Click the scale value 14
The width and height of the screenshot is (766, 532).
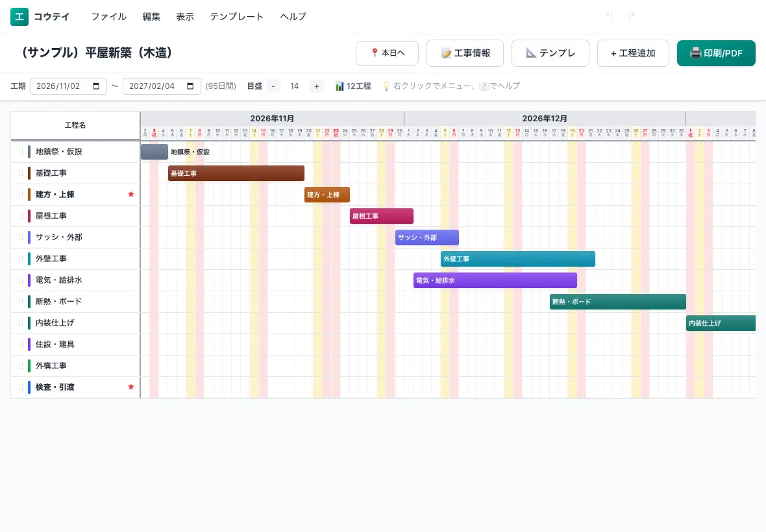[x=295, y=86]
